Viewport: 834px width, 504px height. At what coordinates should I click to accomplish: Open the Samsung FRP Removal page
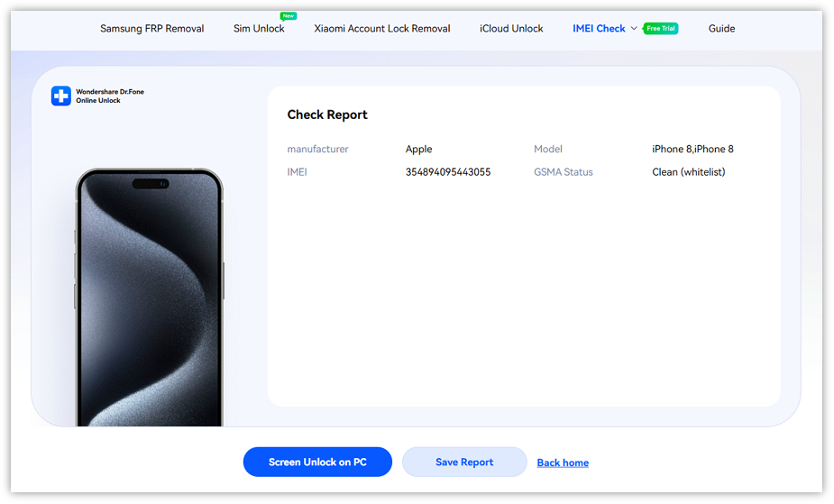[151, 29]
